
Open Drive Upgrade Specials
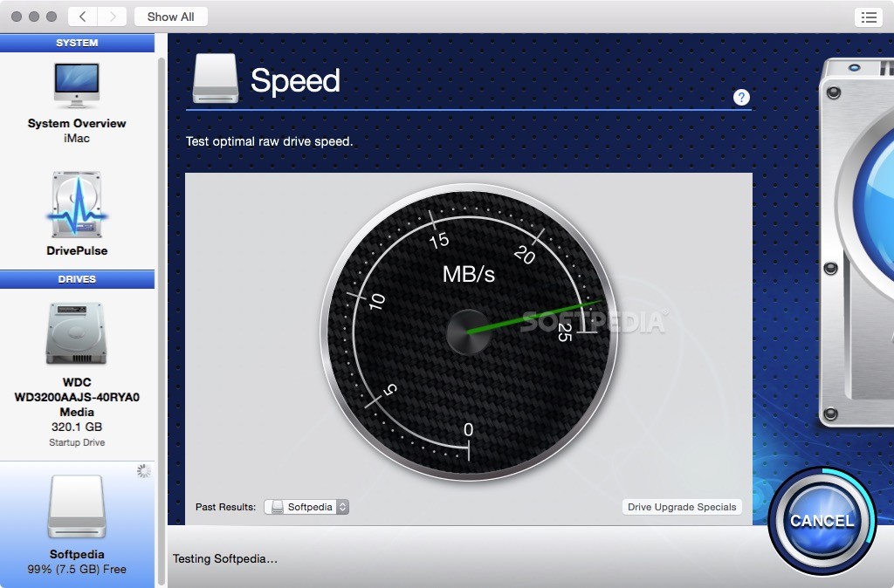tap(682, 507)
